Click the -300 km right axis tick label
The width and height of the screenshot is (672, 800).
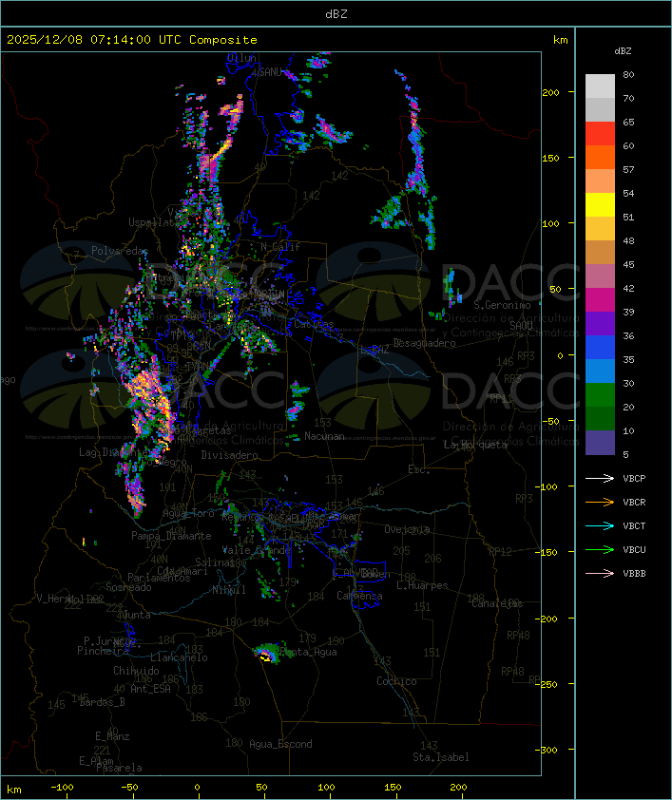click(x=546, y=750)
